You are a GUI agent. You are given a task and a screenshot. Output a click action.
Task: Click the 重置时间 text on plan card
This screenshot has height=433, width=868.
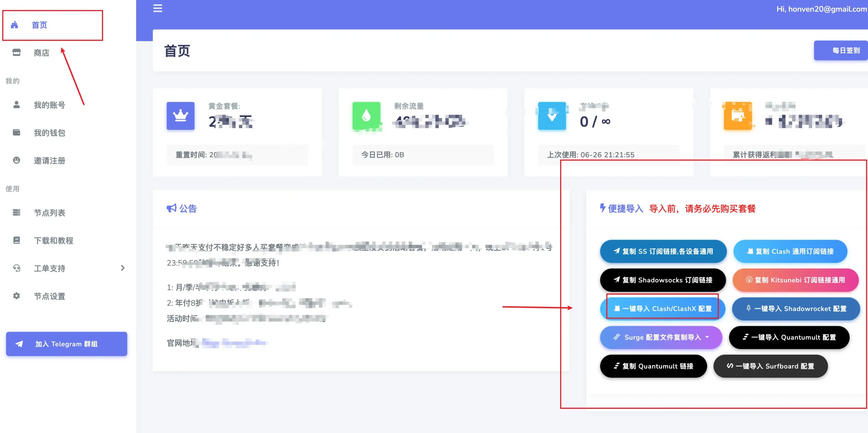tap(214, 155)
